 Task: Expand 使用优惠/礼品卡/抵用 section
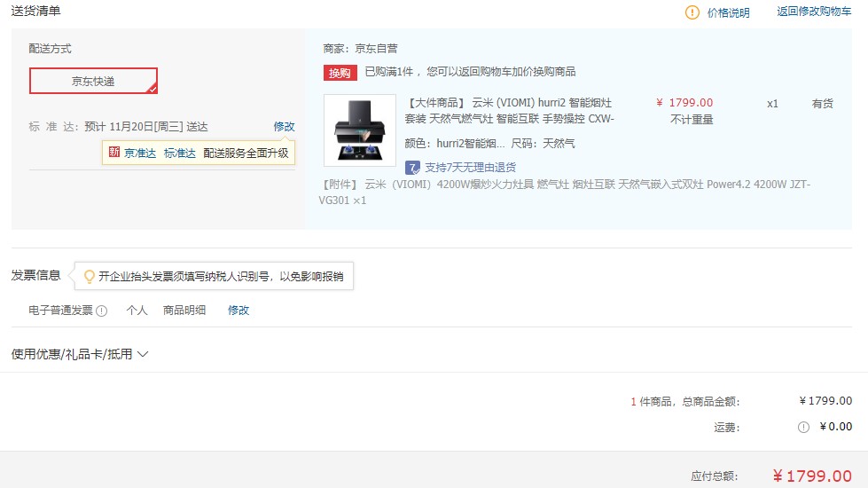(x=80, y=354)
